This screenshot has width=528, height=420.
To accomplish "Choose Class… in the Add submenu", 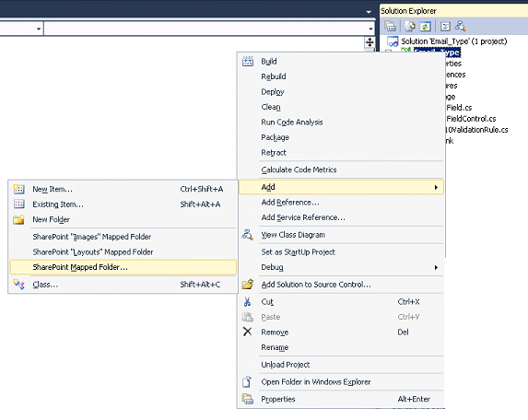I will coord(123,285).
